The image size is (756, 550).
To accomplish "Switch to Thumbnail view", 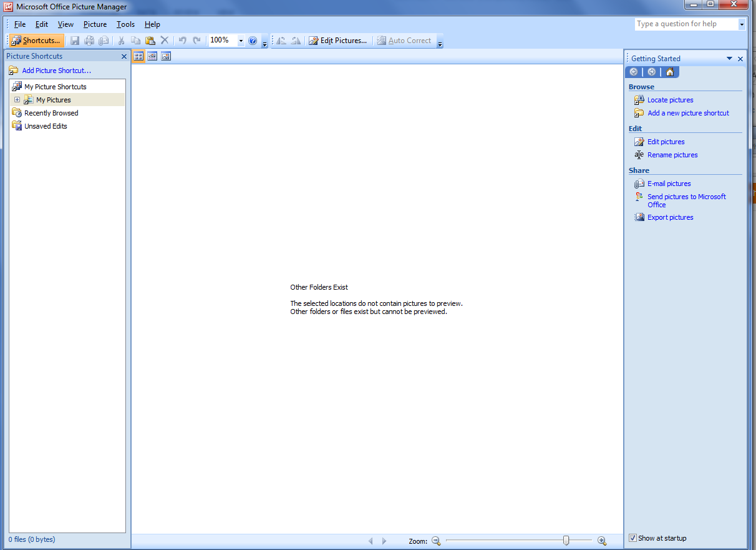I will 138,56.
